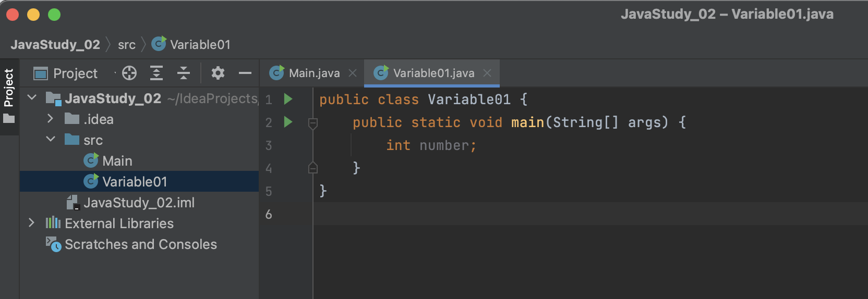Click 'int' keyword on line 3
The height and width of the screenshot is (299, 868).
click(398, 145)
